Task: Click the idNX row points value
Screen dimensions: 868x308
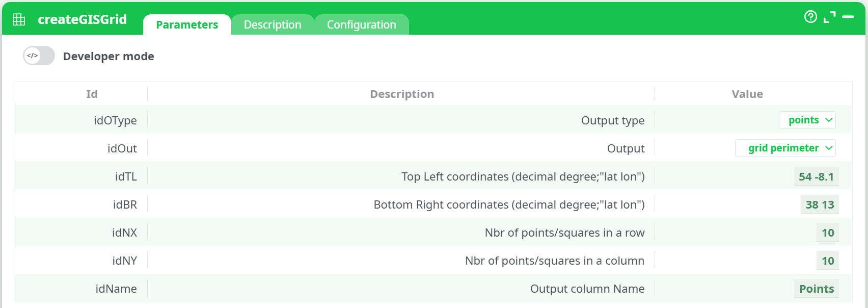Action: tap(828, 233)
